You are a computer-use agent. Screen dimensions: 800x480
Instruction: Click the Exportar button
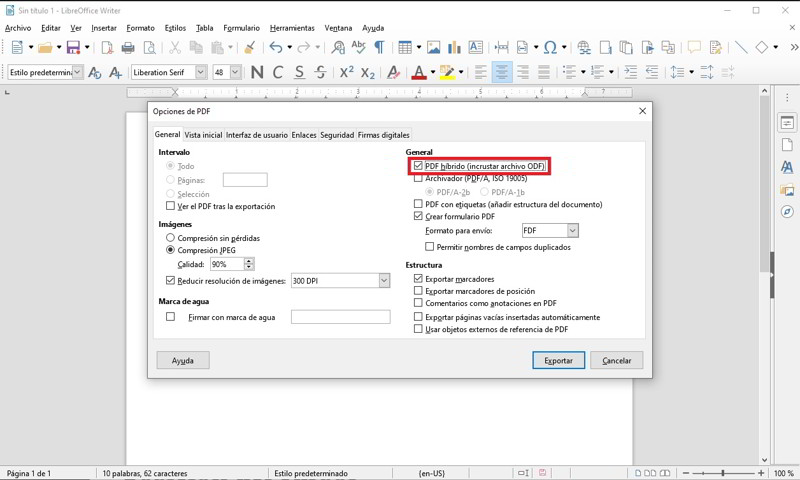tap(558, 360)
